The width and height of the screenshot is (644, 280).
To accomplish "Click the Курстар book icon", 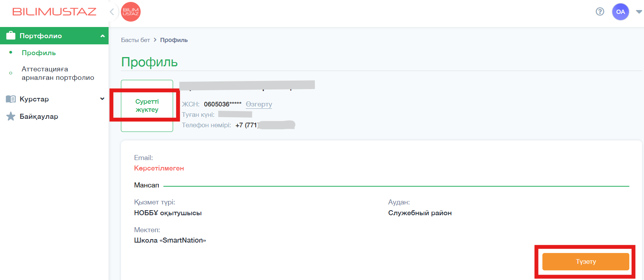I will point(11,99).
